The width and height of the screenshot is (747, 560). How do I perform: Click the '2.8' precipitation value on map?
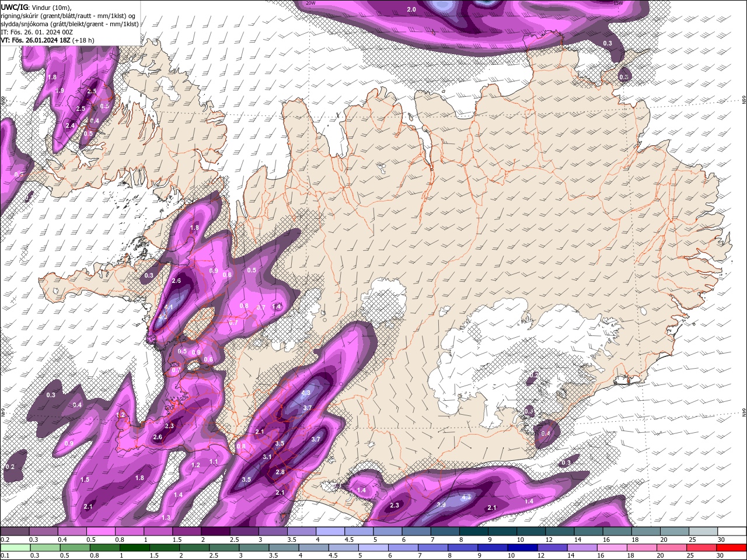[280, 472]
